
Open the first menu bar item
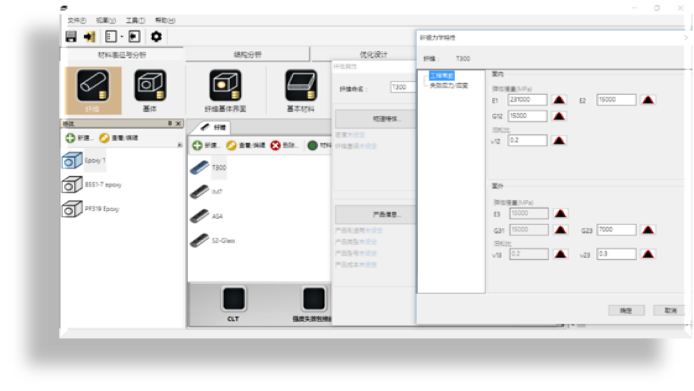[x=77, y=20]
